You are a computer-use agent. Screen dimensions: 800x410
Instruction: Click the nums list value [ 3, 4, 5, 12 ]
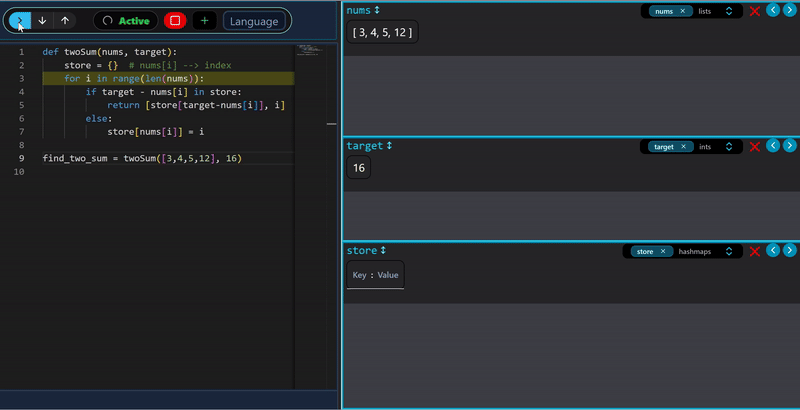[382, 32]
